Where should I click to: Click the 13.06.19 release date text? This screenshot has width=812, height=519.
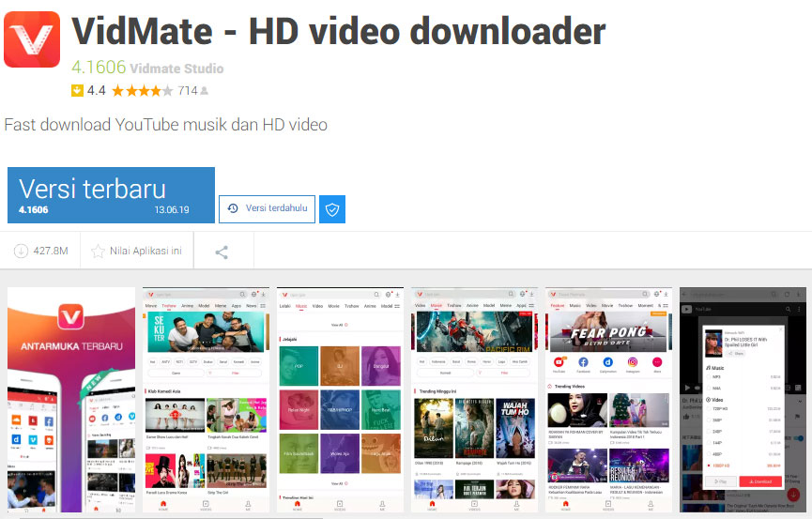tap(172, 210)
